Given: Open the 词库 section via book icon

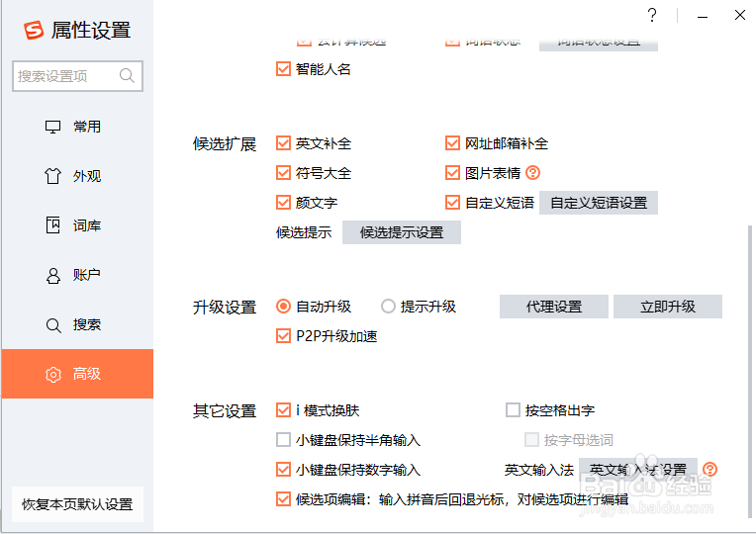Looking at the screenshot, I should click(x=53, y=225).
